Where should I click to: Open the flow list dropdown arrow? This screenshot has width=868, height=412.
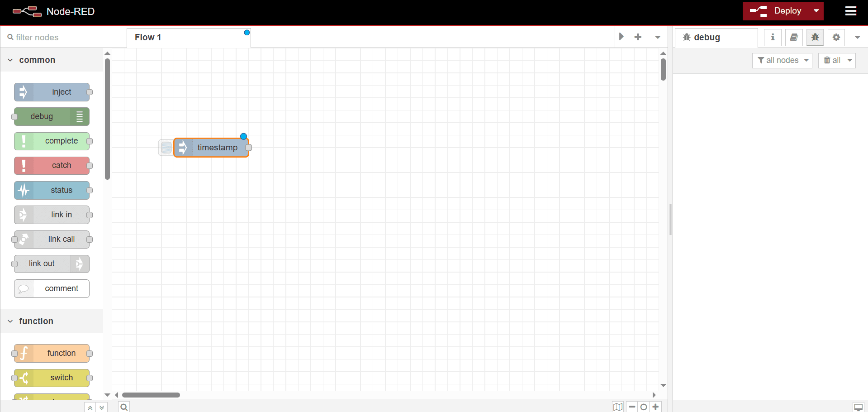(x=658, y=37)
